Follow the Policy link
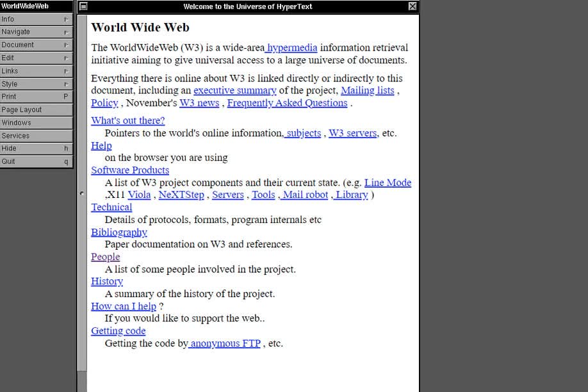588x392 pixels. [x=104, y=102]
